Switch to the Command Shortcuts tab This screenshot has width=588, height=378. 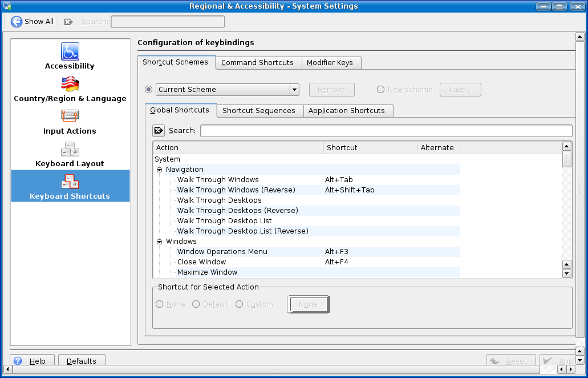pyautogui.click(x=257, y=63)
